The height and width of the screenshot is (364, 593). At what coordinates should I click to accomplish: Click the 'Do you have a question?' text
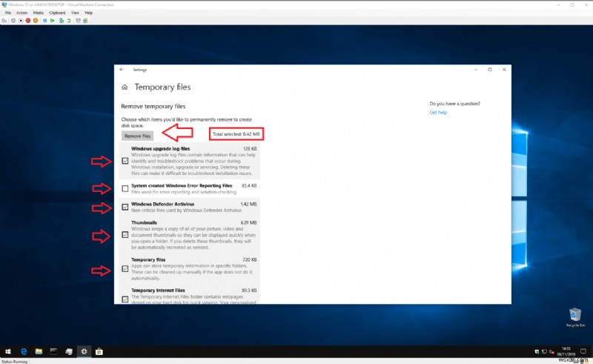(x=454, y=104)
